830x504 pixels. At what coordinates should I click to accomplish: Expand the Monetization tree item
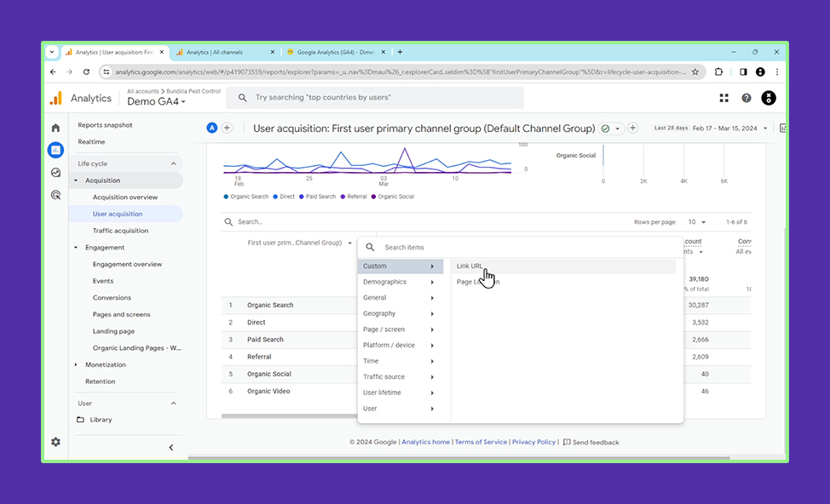[x=76, y=365]
